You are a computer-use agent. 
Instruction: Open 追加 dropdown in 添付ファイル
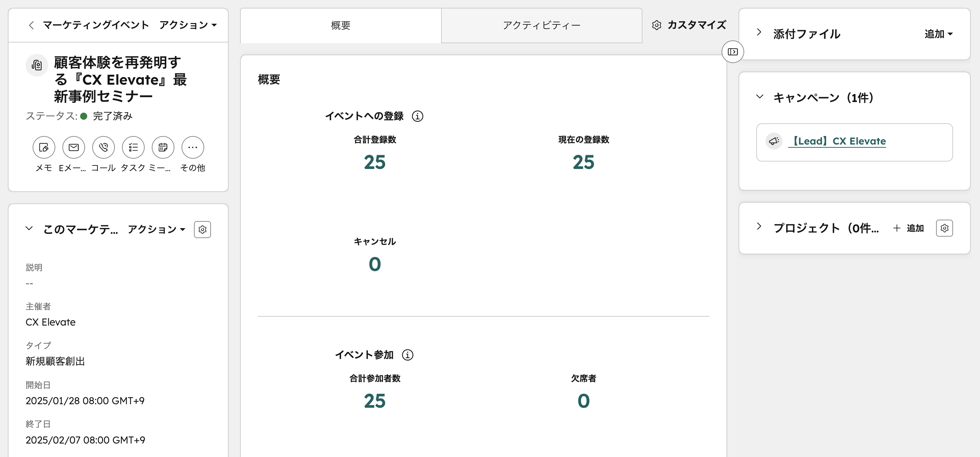[939, 34]
